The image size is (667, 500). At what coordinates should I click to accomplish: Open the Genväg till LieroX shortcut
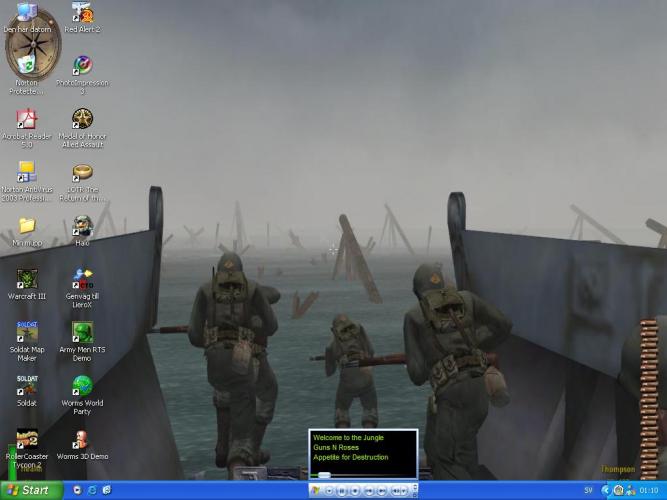[82, 288]
